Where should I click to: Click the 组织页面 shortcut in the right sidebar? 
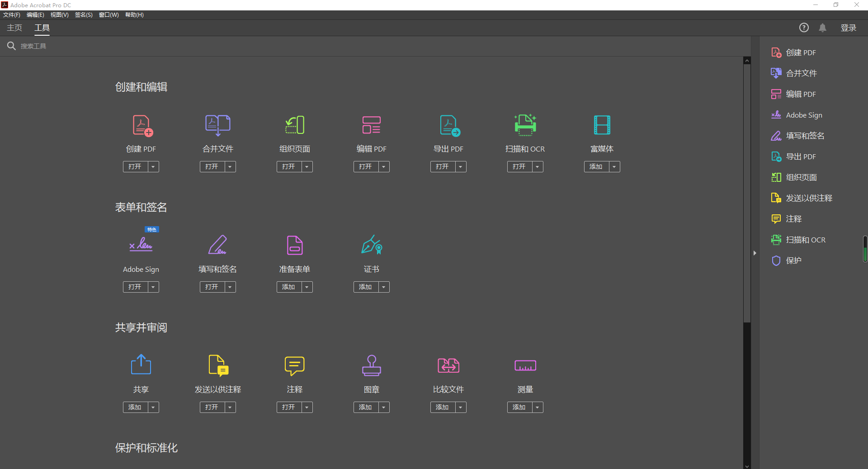tap(794, 177)
